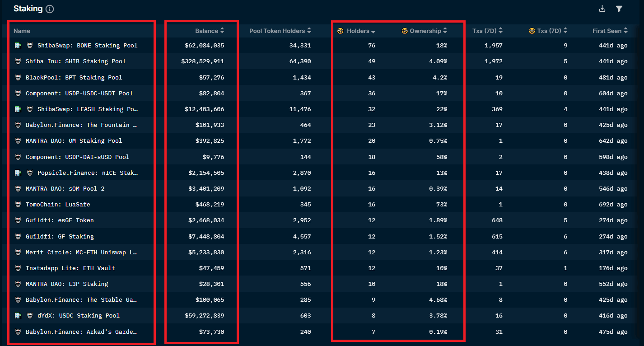Sort by Ownership column arrows
Screen dimensions: 644x346
[445, 31]
